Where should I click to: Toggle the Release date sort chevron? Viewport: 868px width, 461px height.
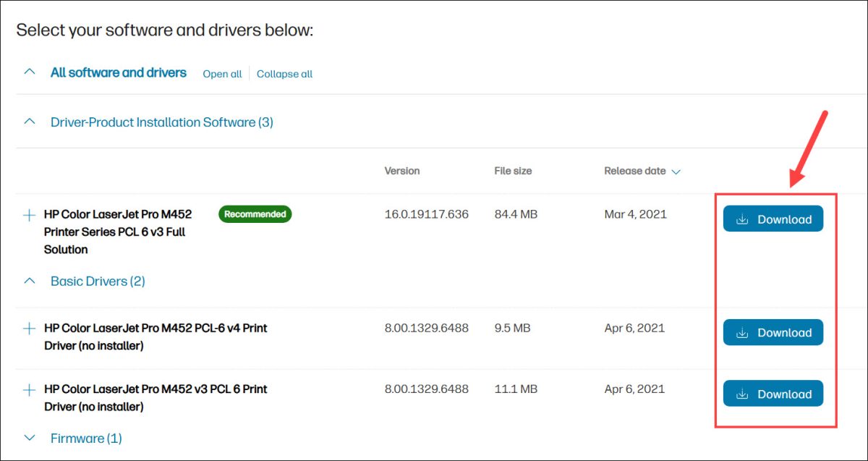click(676, 172)
